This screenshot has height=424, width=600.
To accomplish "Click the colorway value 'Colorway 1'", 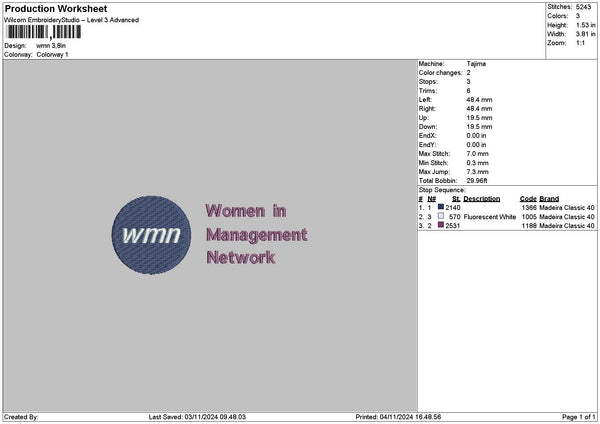I will point(52,55).
